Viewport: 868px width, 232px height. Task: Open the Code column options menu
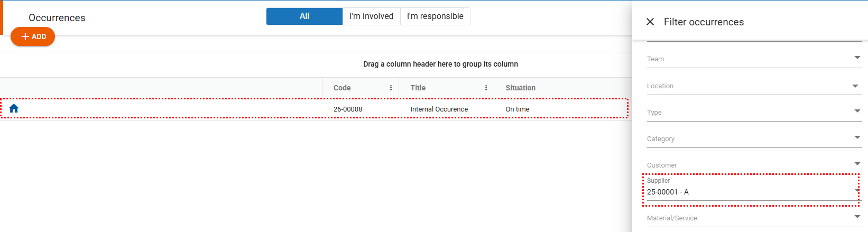(391, 88)
